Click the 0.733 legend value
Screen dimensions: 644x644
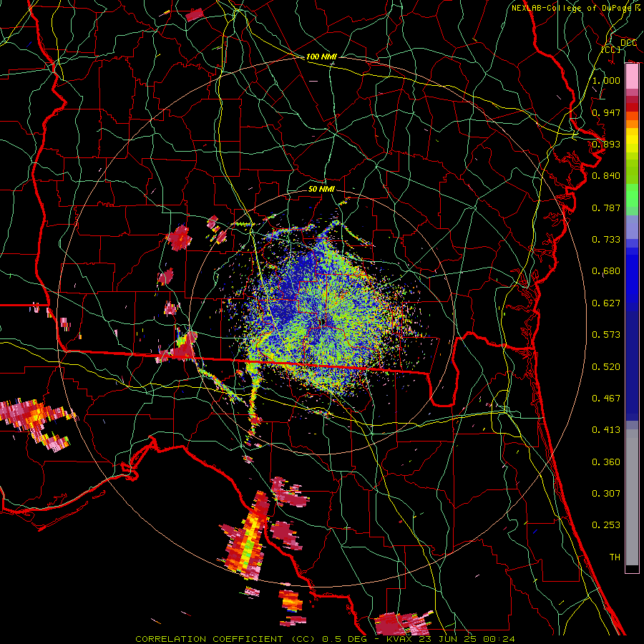coord(606,240)
